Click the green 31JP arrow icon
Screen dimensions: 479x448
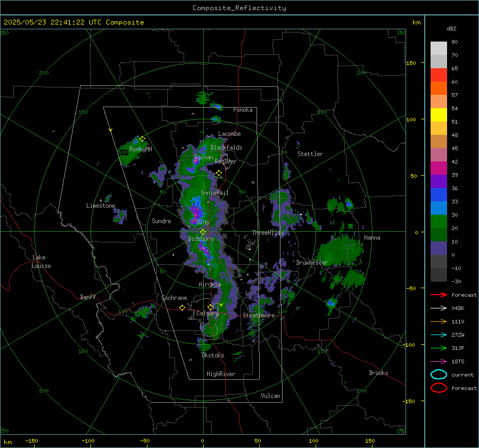(x=439, y=348)
